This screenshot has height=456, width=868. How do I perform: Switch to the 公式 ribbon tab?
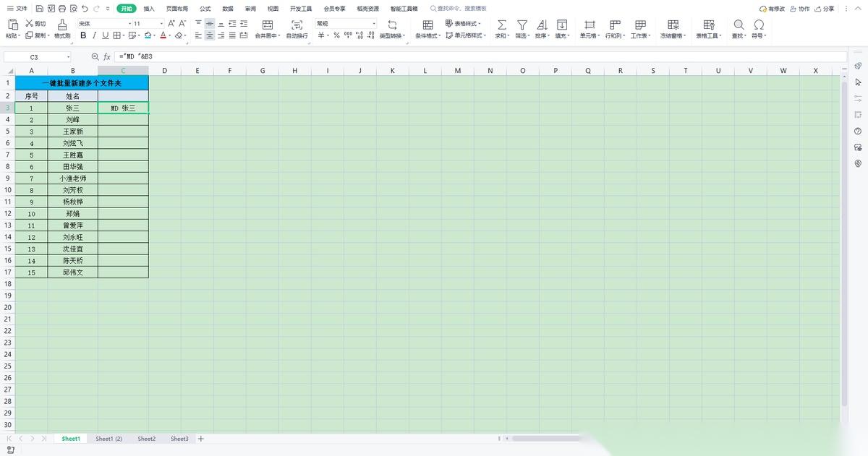point(205,9)
